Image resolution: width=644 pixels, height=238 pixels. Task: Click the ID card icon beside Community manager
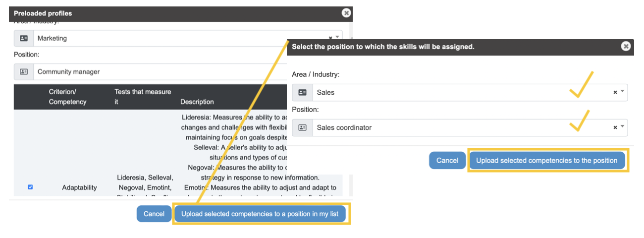tap(24, 72)
